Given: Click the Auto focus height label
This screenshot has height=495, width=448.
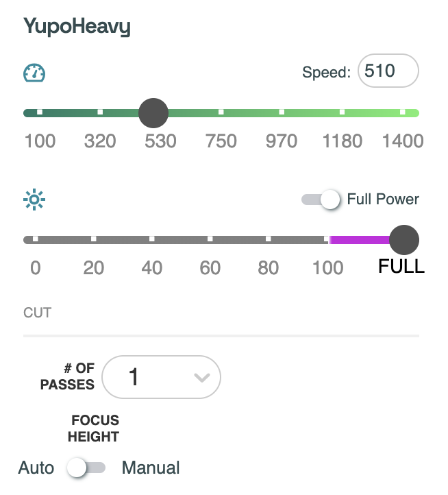Looking at the screenshot, I should click(x=36, y=468).
